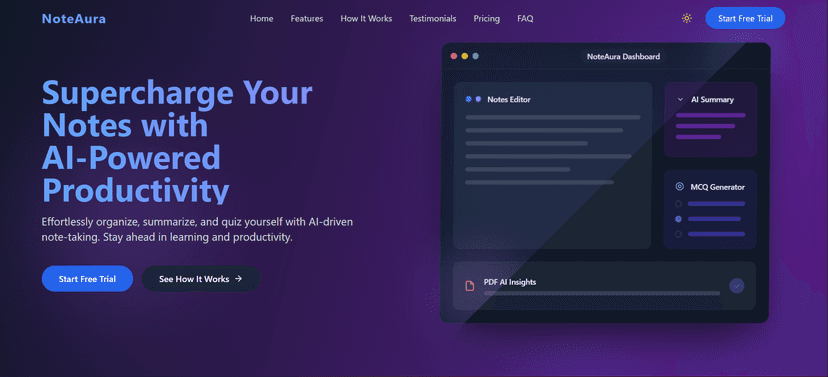Open the FAQ nav link
Viewport: 828px width, 377px height.
525,18
